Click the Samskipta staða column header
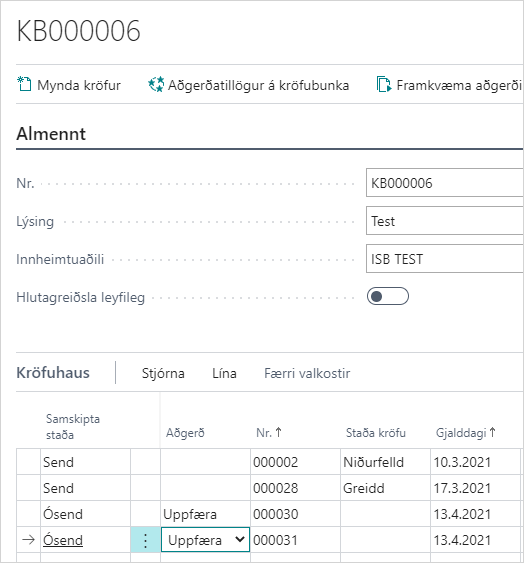This screenshot has width=524, height=563. pos(73,427)
